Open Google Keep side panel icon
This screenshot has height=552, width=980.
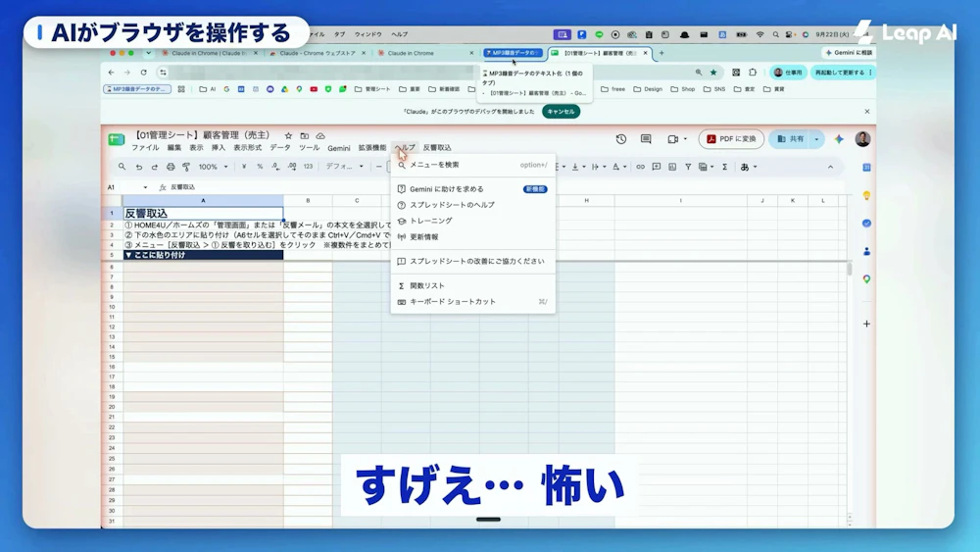coord(866,196)
